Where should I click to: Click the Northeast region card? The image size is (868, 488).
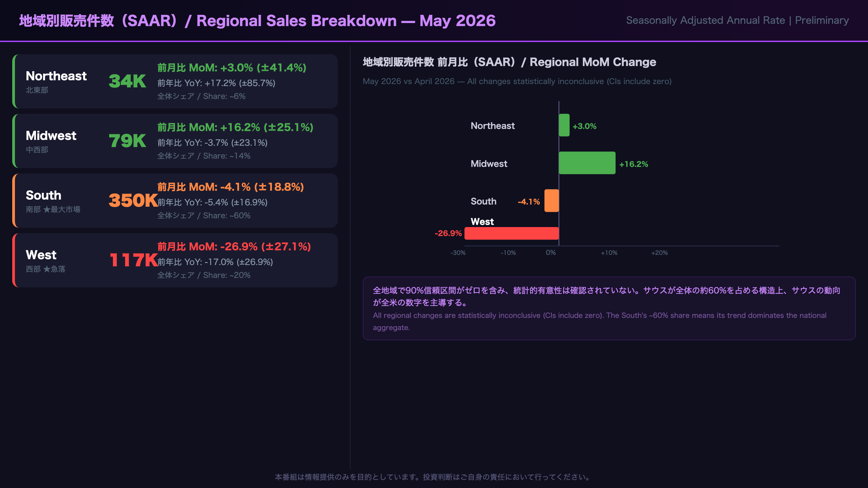[175, 81]
